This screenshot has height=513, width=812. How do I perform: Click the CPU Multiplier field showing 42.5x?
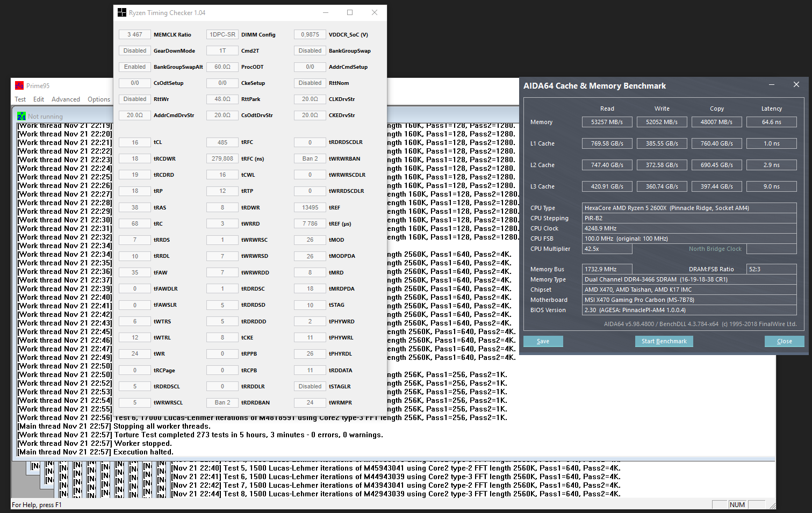coord(607,249)
